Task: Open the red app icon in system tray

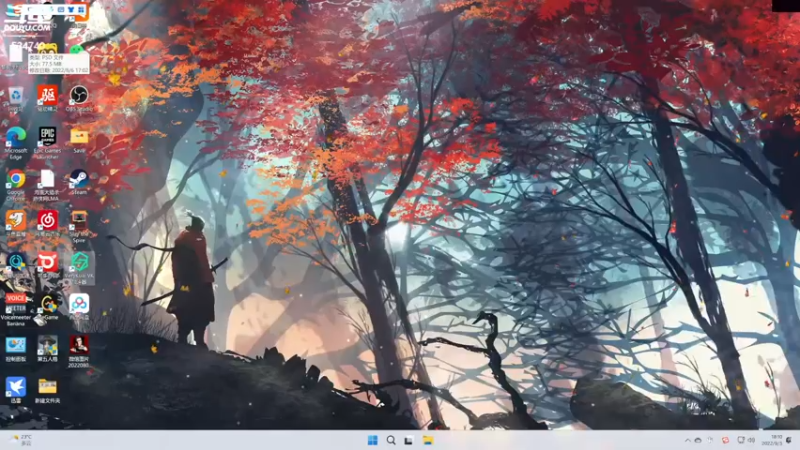Action: pyautogui.click(x=725, y=440)
